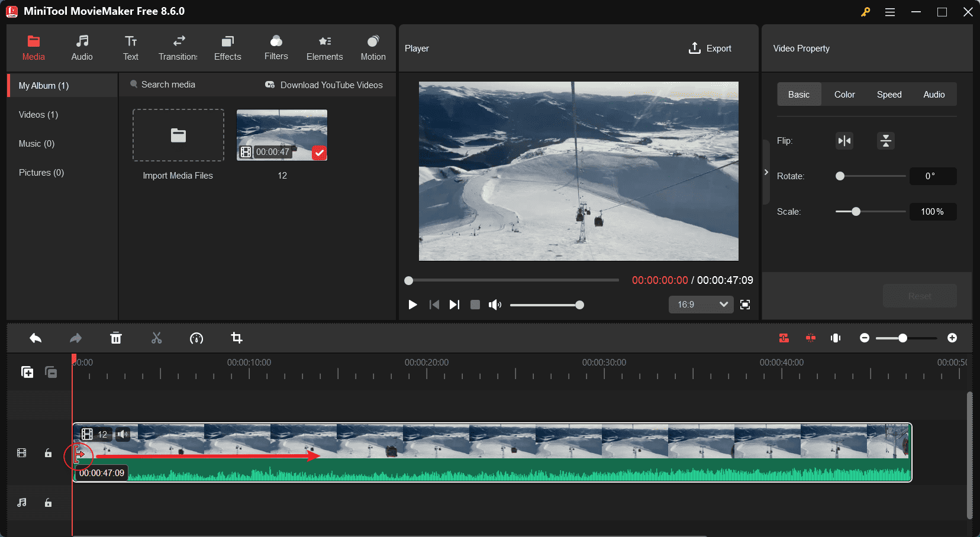Viewport: 980px width, 537px height.
Task: Open the 16:9 aspect ratio dropdown
Action: click(701, 305)
